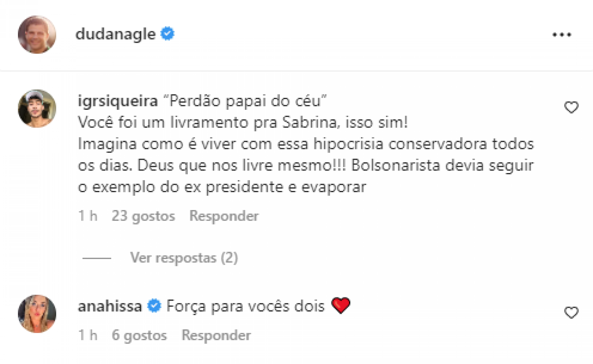This screenshot has height=364, width=593.
Task: Like igrsiqueira's comment via the heart icon
Action: tap(571, 107)
